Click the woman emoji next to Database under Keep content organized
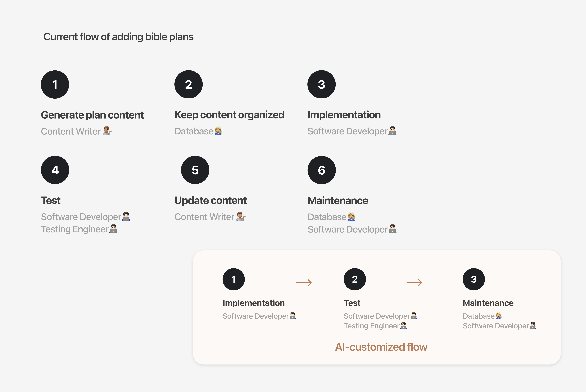The image size is (586, 392). coord(218,131)
